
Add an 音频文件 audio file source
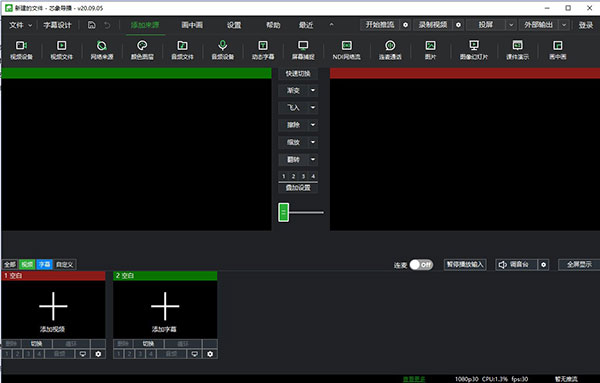click(183, 50)
